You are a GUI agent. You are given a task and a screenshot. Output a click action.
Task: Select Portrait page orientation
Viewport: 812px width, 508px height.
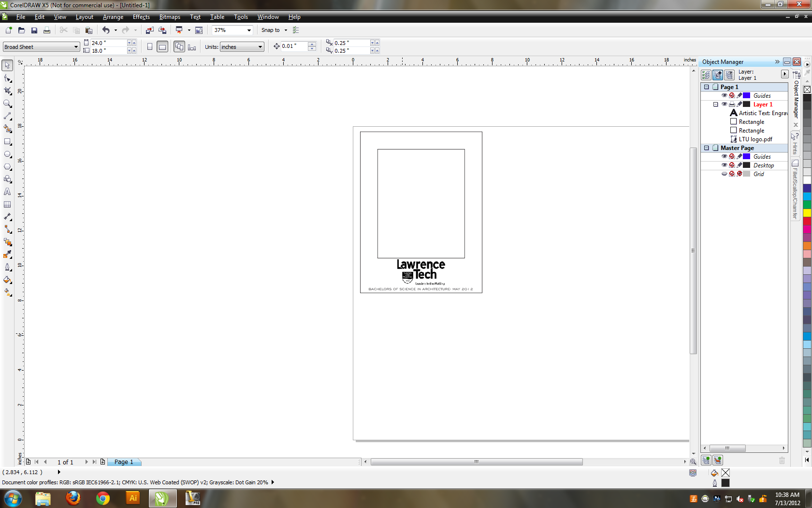pyautogui.click(x=150, y=47)
